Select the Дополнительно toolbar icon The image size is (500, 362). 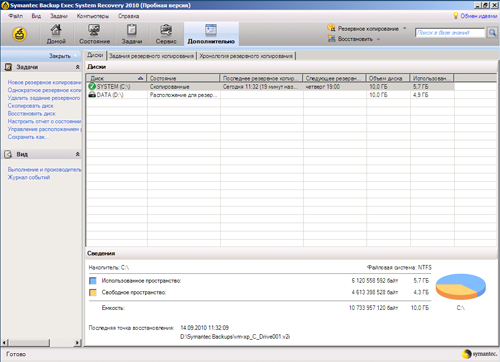[x=211, y=34]
